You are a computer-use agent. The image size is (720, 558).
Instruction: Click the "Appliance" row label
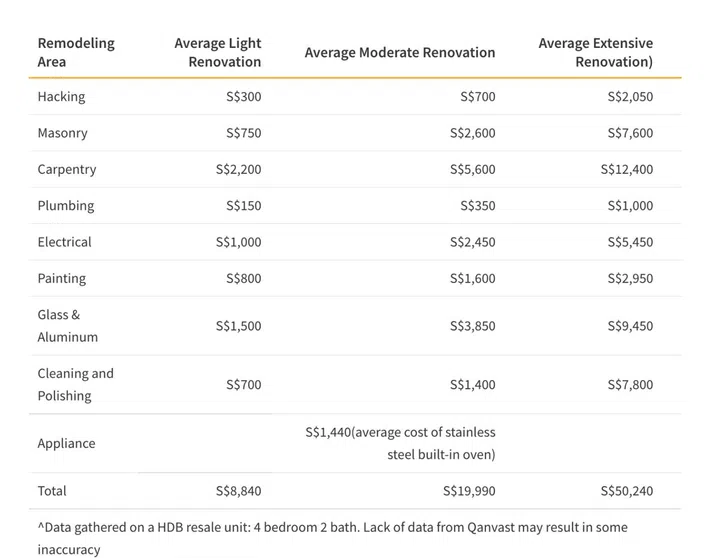[66, 444]
